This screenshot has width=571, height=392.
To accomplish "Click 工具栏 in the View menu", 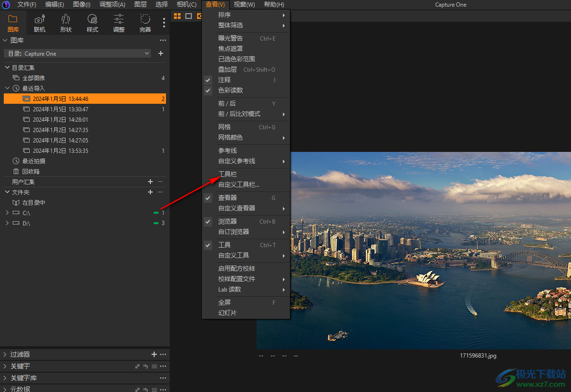I will 227,175.
